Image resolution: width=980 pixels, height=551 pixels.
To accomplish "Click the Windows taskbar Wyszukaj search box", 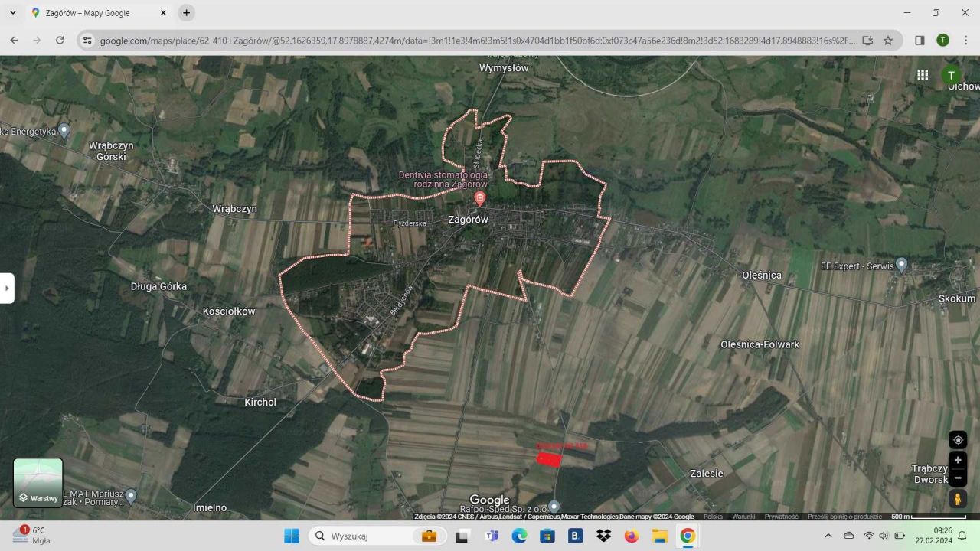I will [x=360, y=536].
